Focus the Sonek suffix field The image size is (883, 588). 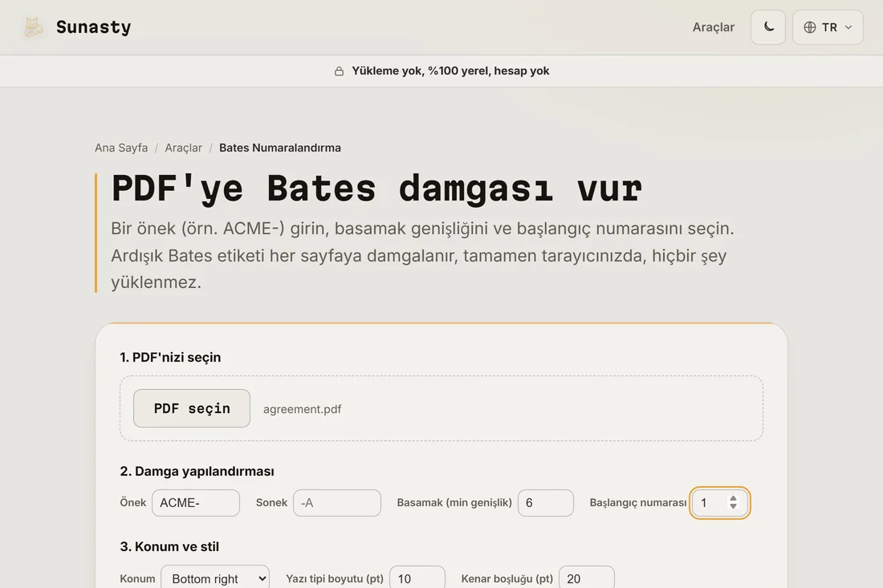pos(337,502)
